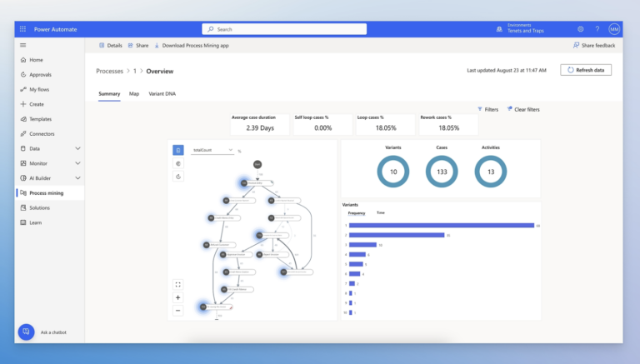640x364 pixels.
Task: Collapse the left navigation hamburger menu
Action: point(22,45)
